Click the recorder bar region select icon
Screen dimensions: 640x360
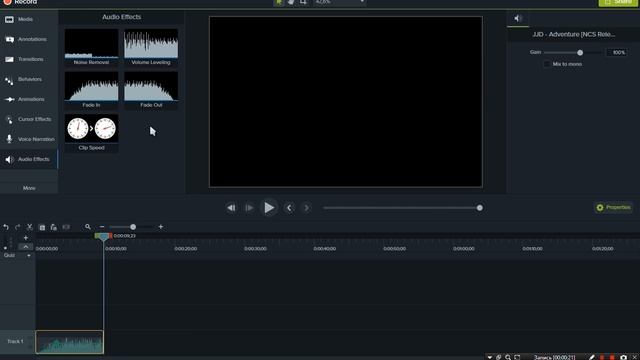pyautogui.click(x=517, y=357)
